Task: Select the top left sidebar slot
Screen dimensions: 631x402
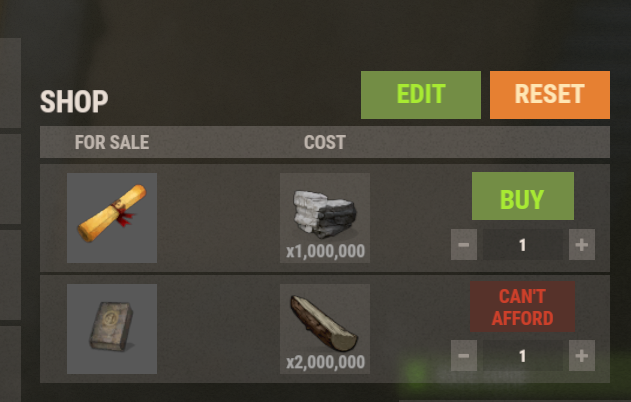Action: tap(10, 83)
